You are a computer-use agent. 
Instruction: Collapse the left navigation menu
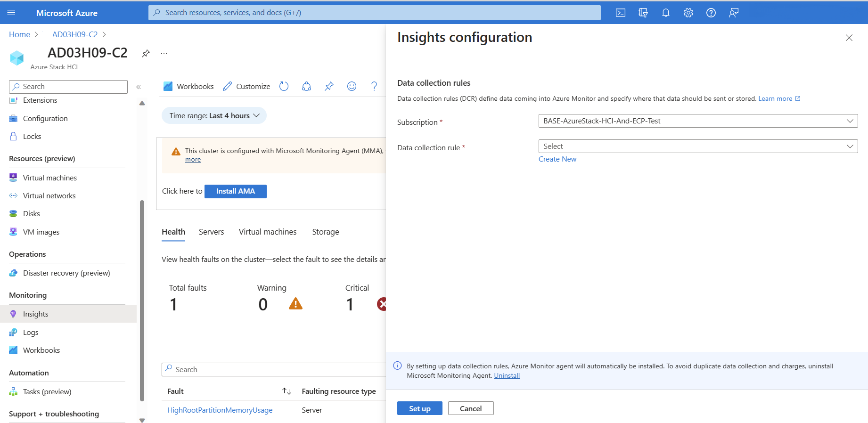pyautogui.click(x=139, y=87)
